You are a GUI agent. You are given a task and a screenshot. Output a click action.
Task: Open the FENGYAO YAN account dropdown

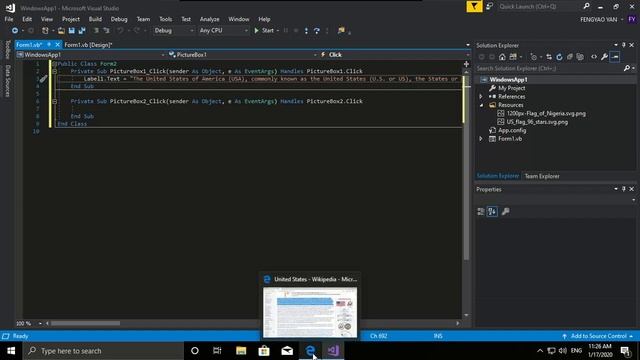[x=602, y=20]
